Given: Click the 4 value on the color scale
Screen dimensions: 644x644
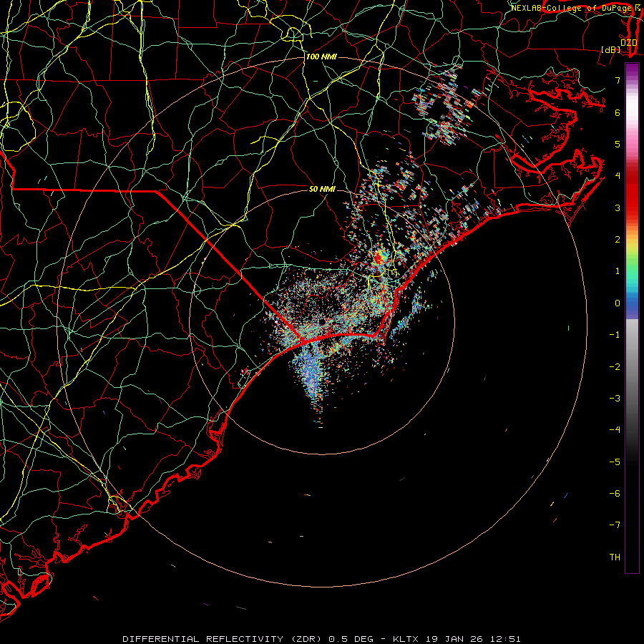Looking at the screenshot, I should point(618,176).
